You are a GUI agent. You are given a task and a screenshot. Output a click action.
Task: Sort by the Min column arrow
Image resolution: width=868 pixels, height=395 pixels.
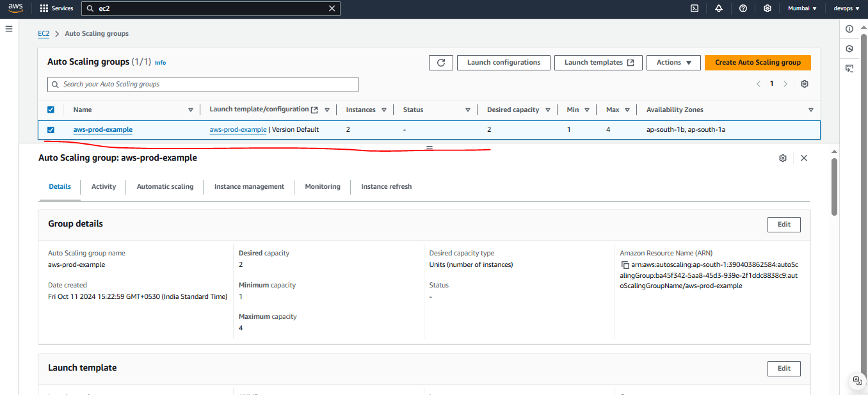coord(588,110)
